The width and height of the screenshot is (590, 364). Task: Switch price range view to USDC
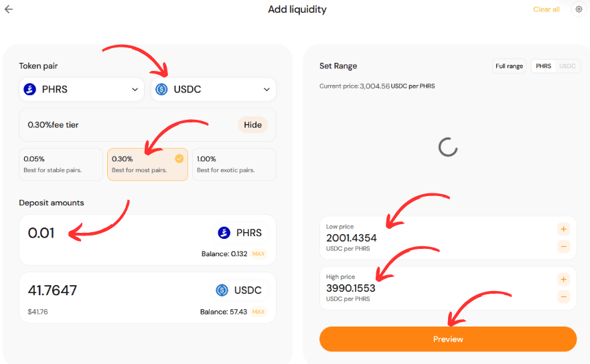coord(567,66)
